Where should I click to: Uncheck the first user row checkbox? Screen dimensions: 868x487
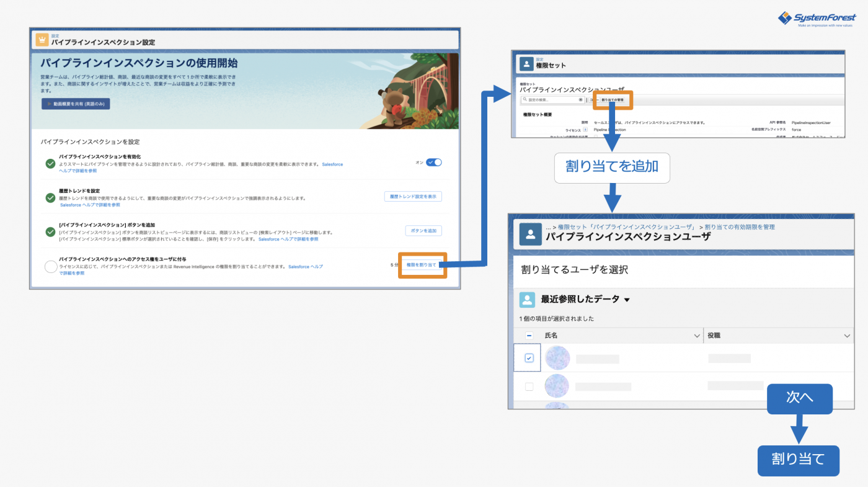click(x=529, y=358)
